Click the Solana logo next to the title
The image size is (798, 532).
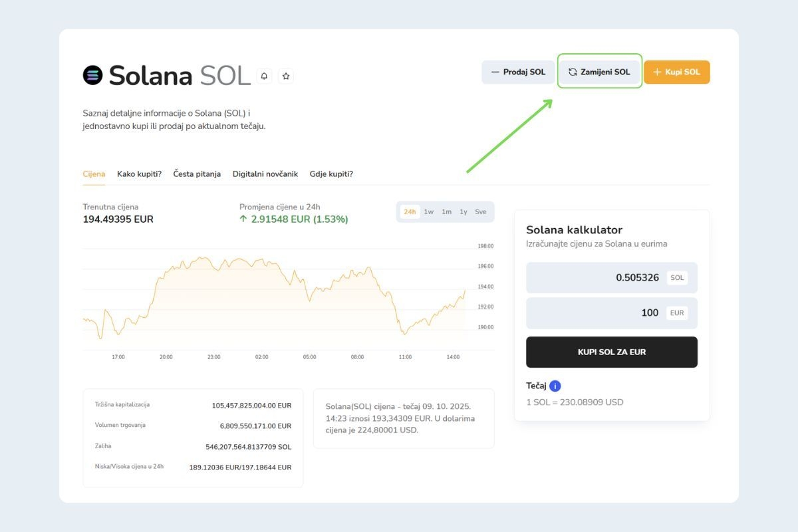coord(93,75)
